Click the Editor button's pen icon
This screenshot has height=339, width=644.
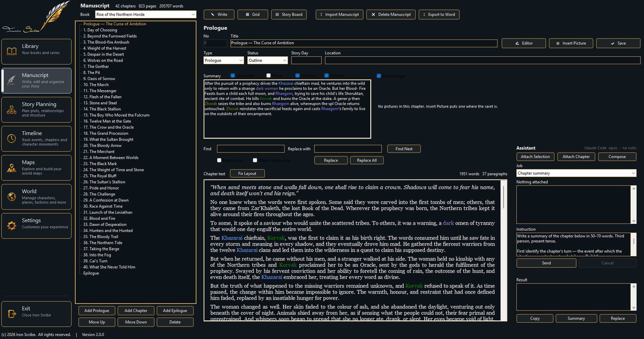(x=517, y=43)
